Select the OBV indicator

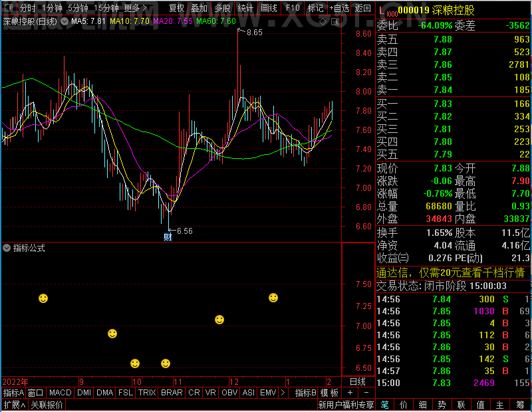[229, 393]
